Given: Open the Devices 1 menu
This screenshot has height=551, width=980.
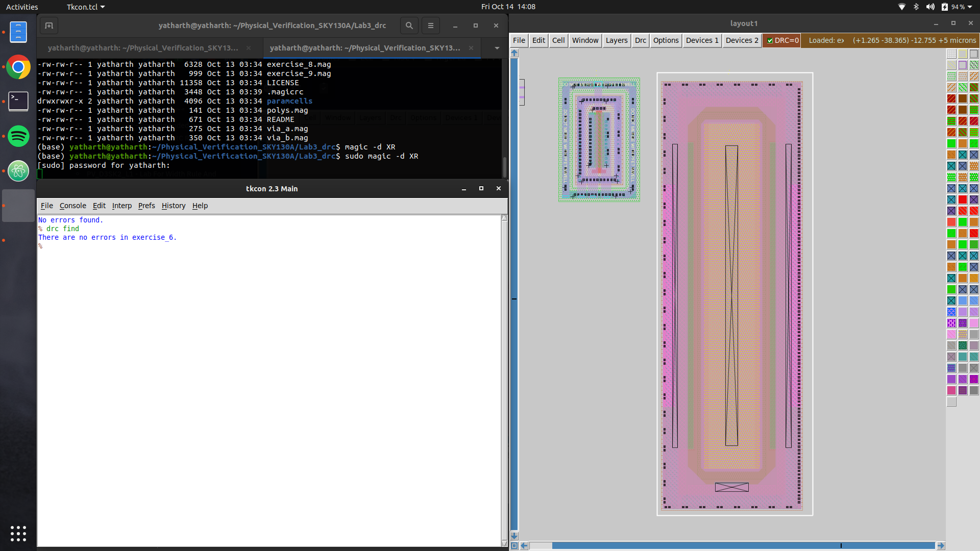Looking at the screenshot, I should click(702, 40).
